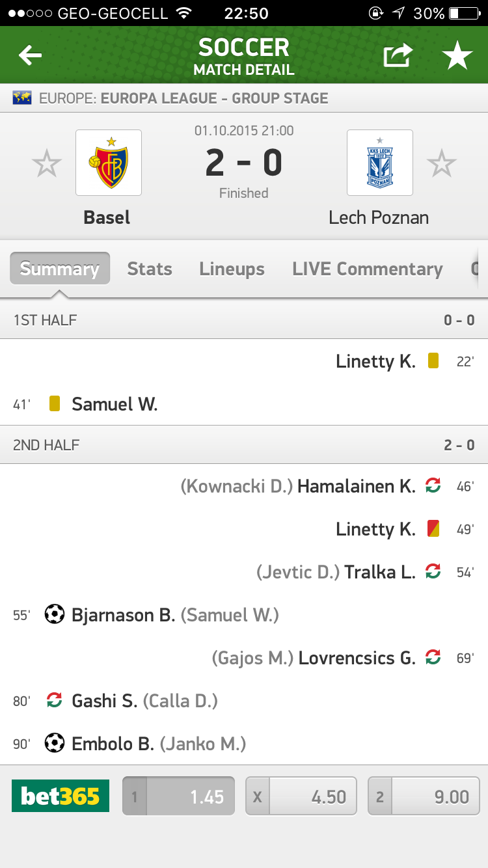Switch to the Stats tab
Screen dimensions: 488x868
150,269
